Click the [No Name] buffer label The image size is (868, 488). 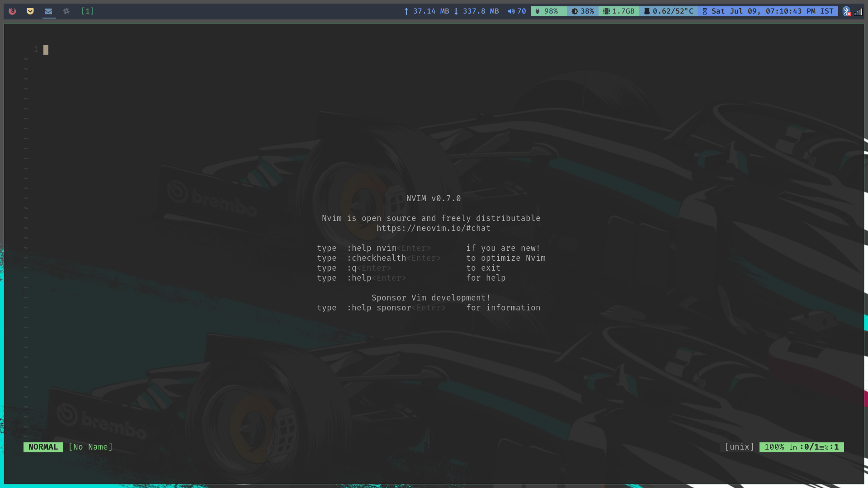(x=90, y=447)
